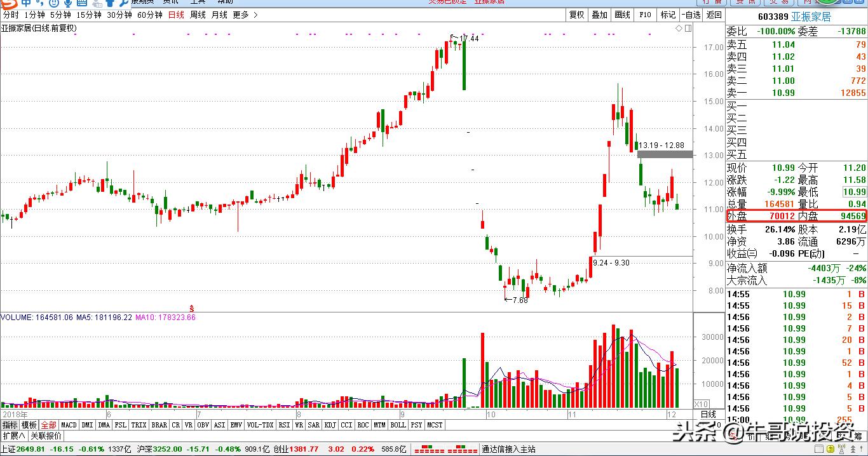Select the 15分钟 period

89,15
